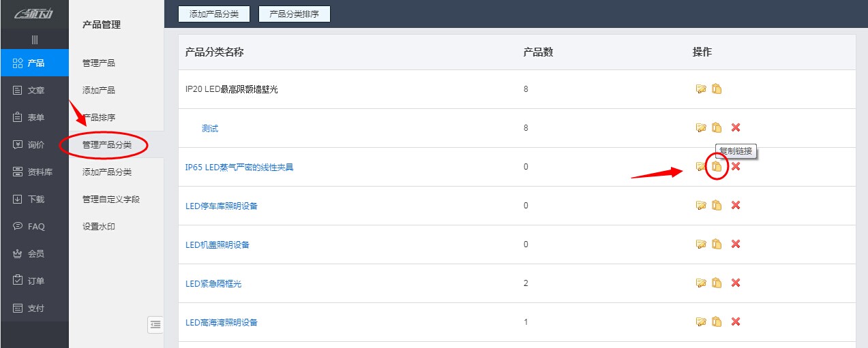Click folder edit icon for IP20 LED row
The image size is (868, 348).
700,89
